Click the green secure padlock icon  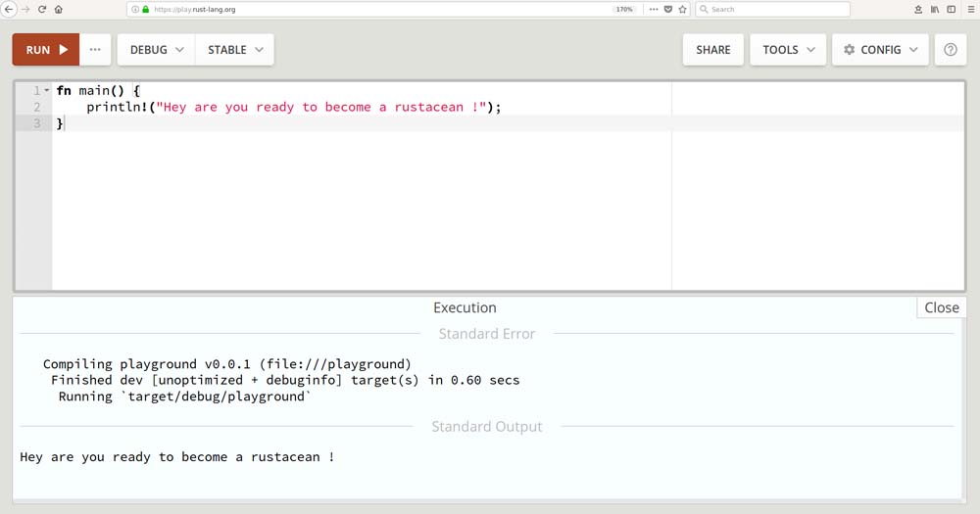click(x=146, y=10)
